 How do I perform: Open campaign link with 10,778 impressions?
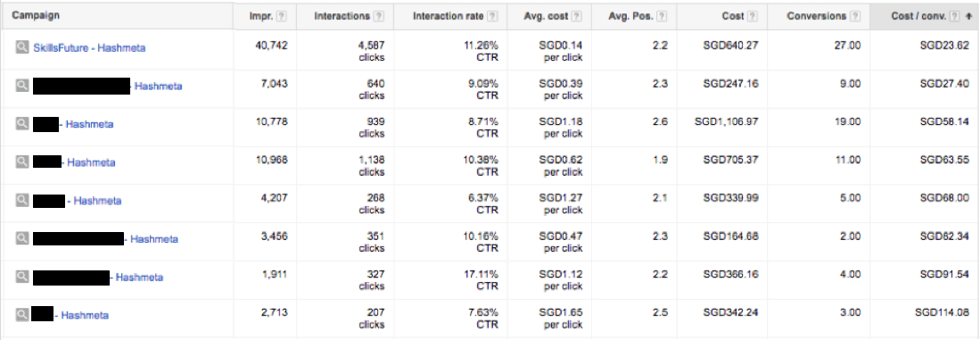pyautogui.click(x=73, y=124)
